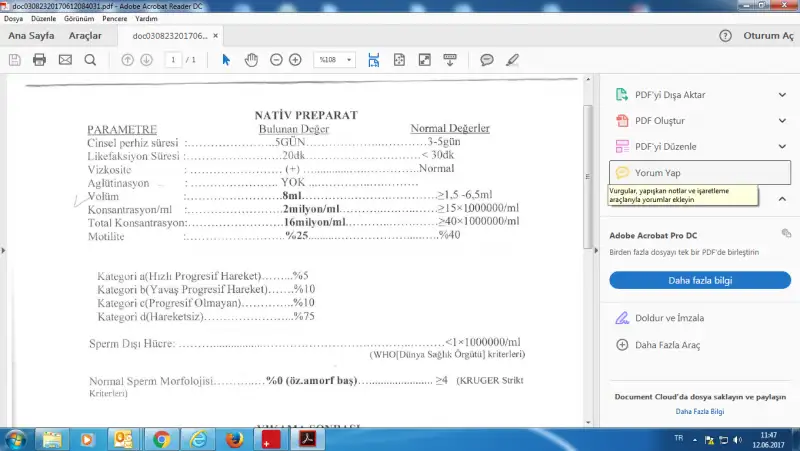
Task: Open the zoom percentage dropdown
Action: [336, 60]
